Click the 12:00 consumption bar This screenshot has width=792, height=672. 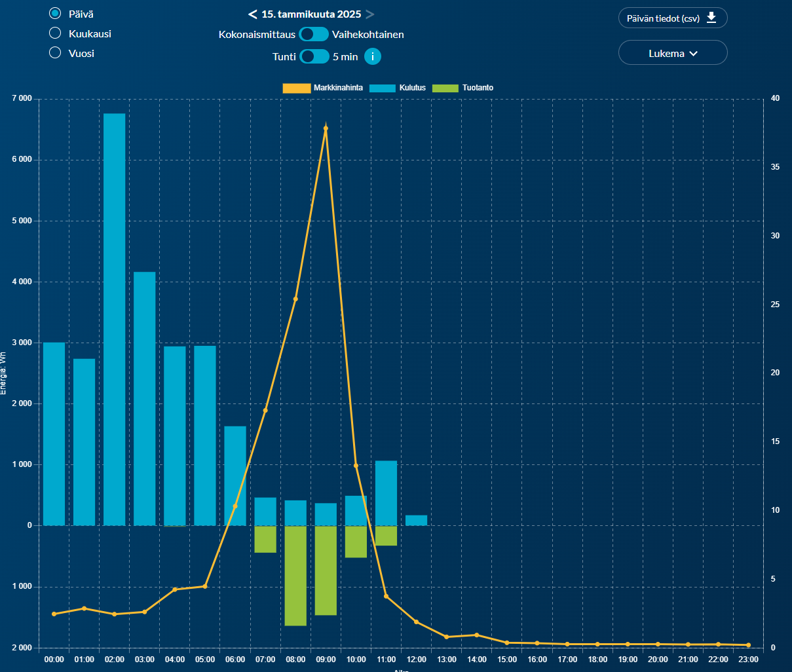(417, 521)
